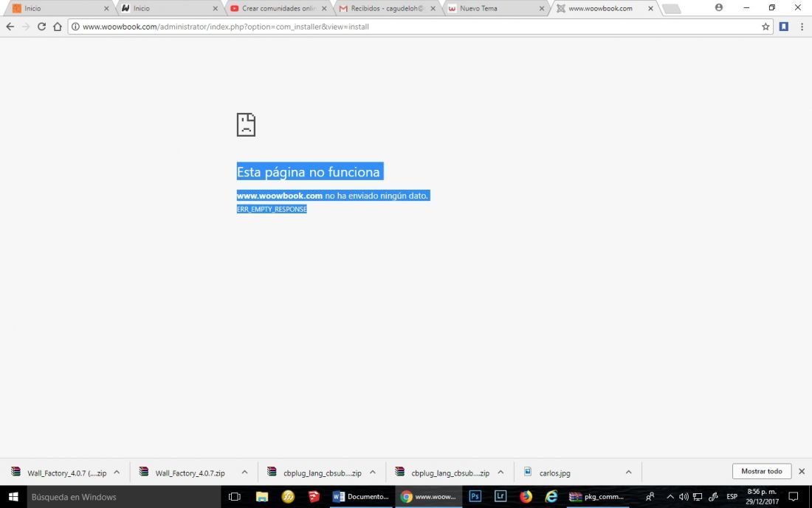Open the Chrome profile icon
Screen dimensions: 812x508
pyautogui.click(x=719, y=8)
